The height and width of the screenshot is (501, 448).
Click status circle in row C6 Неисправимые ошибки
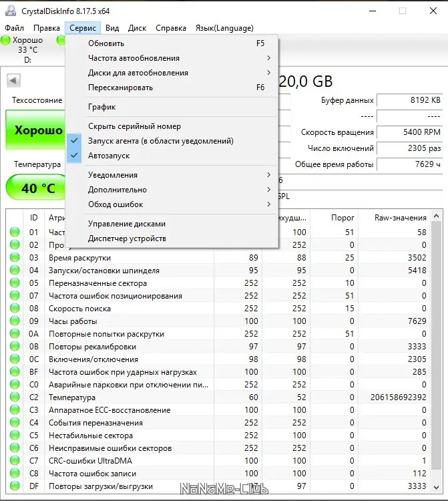[15, 448]
